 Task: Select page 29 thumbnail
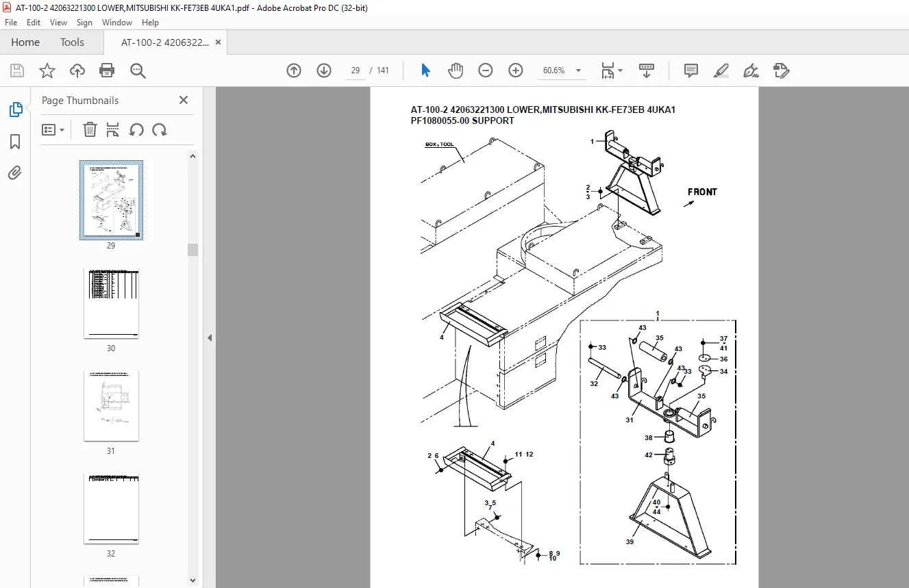coord(112,200)
